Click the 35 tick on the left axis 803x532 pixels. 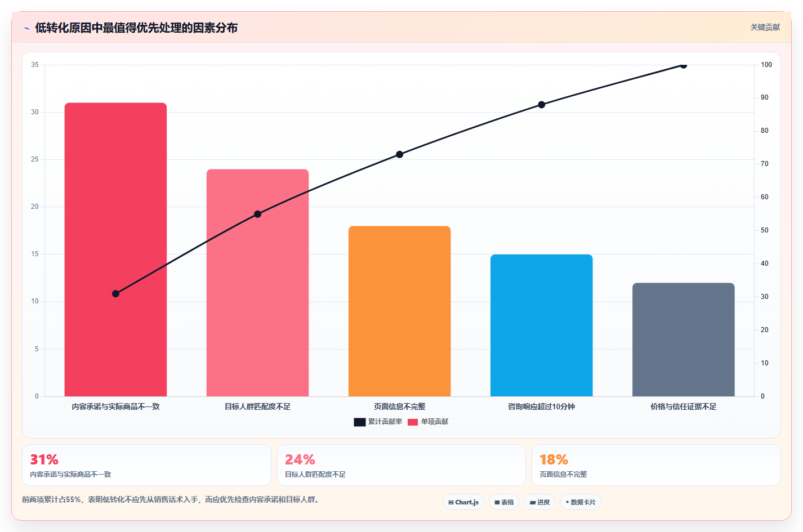pyautogui.click(x=35, y=65)
